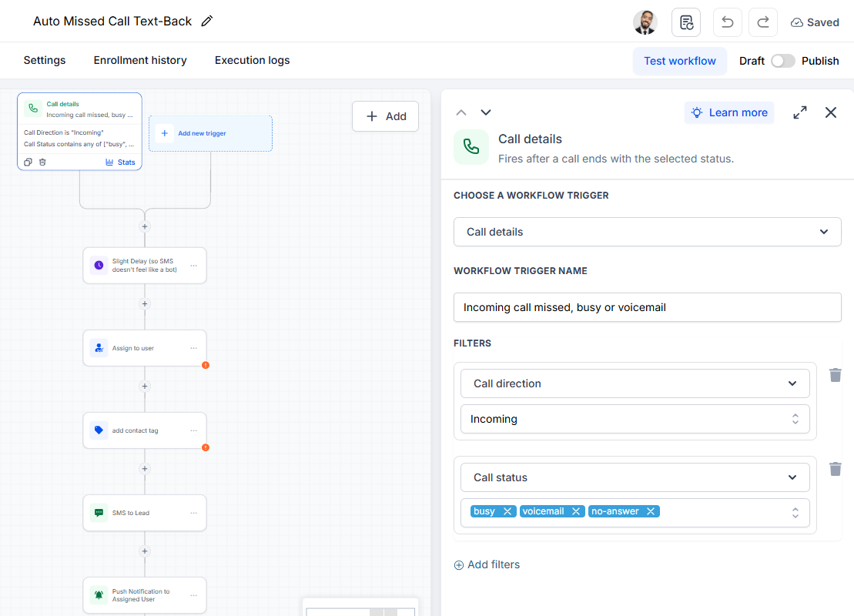Viewport: 854px width, 616px height.
Task: Open Execution logs tab
Action: (x=252, y=61)
